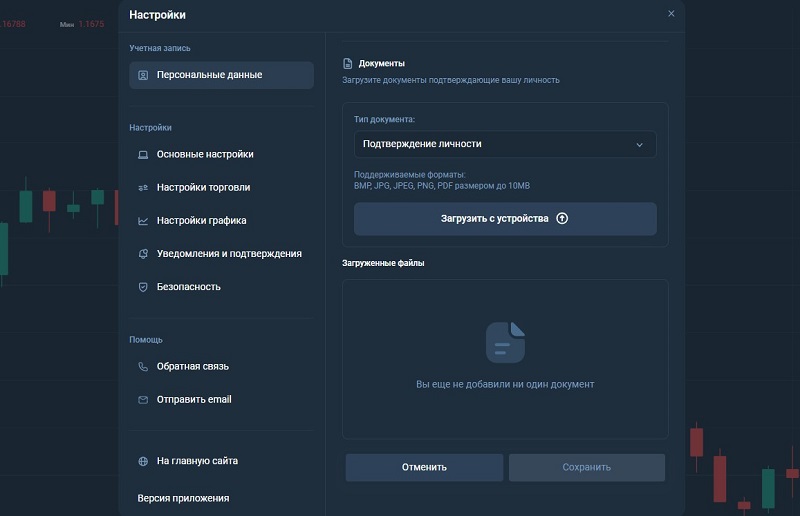The width and height of the screenshot is (800, 516).
Task: Expand document type list via chevron arrow
Action: (640, 145)
